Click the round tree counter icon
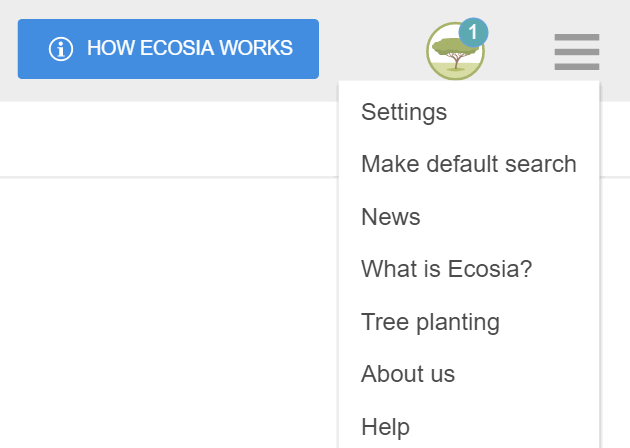 point(455,51)
